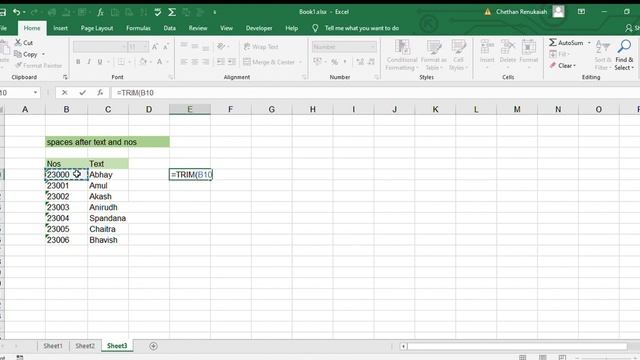640x360 pixels.
Task: Click the Cut scissors icon
Action: click(x=18, y=42)
